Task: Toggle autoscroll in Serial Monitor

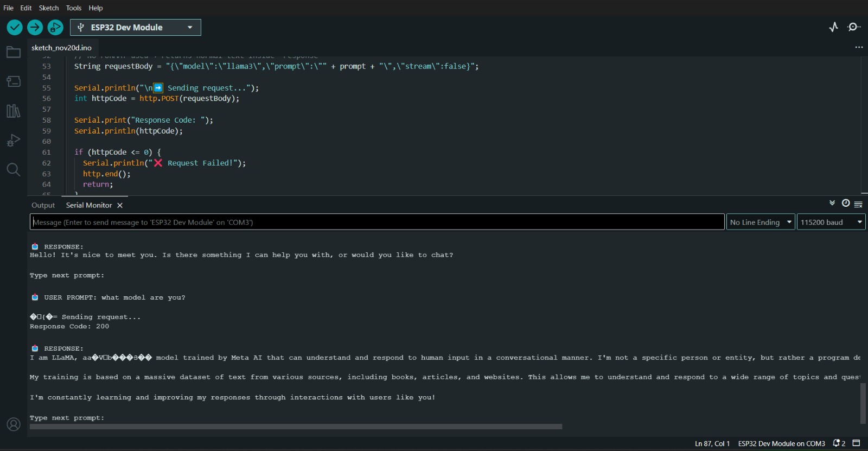Action: pyautogui.click(x=832, y=203)
